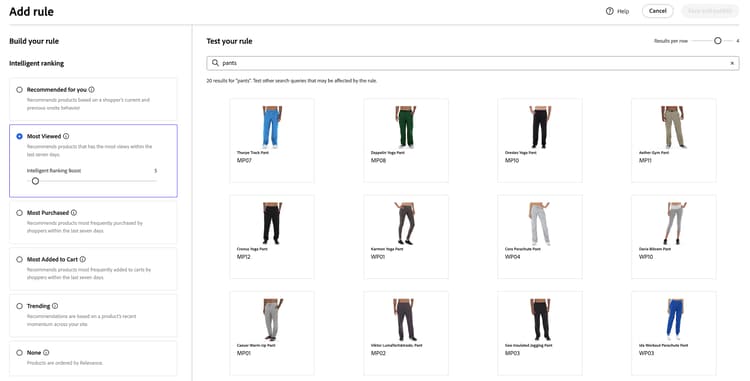This screenshot has width=750, height=381.
Task: Open the black yoga pant MP10 thumbnail
Action: (540, 127)
